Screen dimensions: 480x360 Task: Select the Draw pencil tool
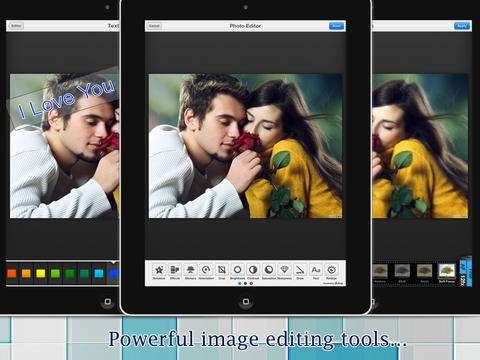300,271
